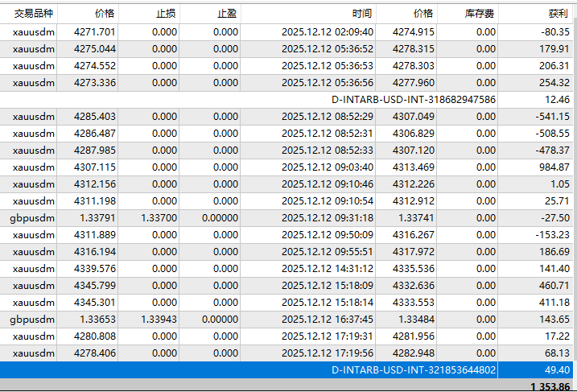The image size is (577, 392).
Task: Click the 止损 column header
Action: pos(153,14)
